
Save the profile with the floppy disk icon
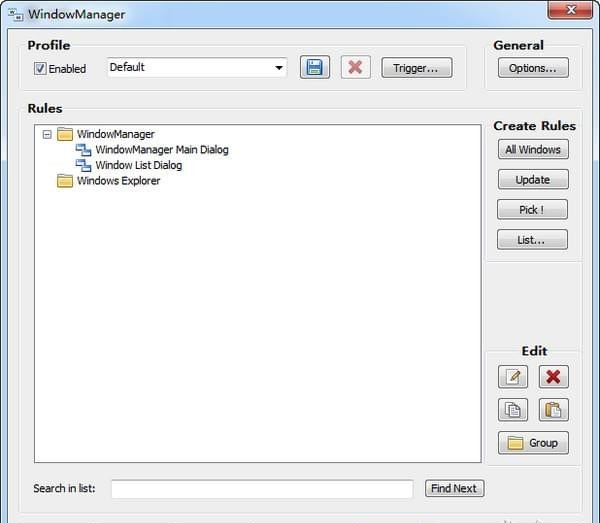point(315,67)
